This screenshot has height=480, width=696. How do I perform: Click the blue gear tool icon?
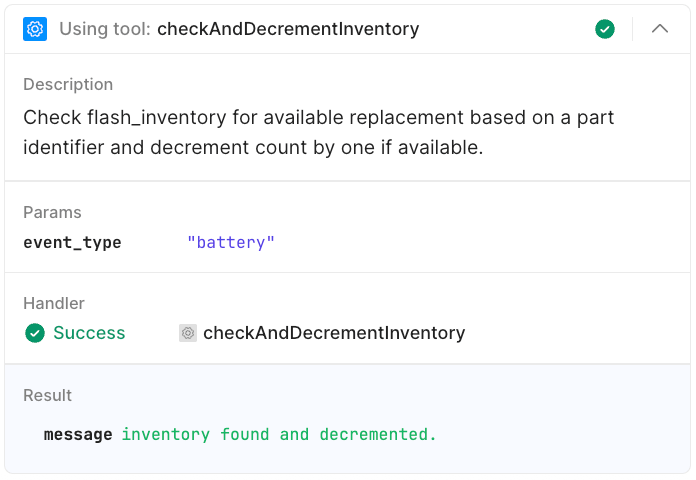click(x=35, y=29)
